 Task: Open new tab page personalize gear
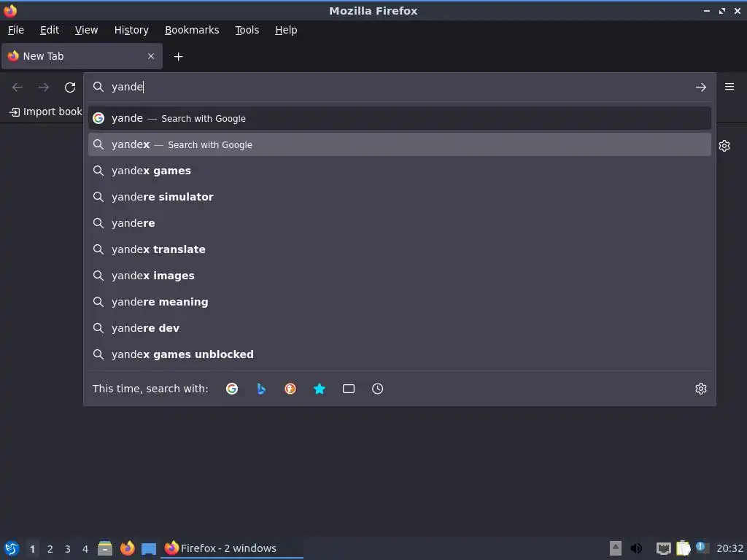[x=724, y=146]
